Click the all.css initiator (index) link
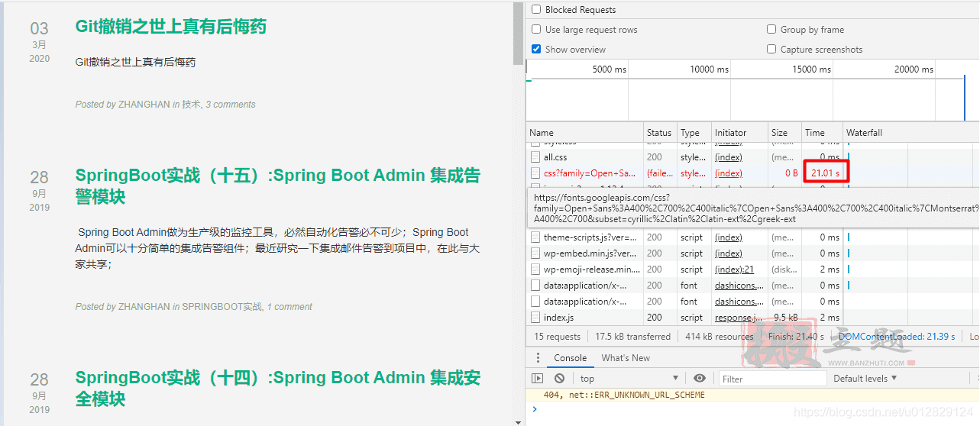Screen dimensions: 980x426 [x=729, y=157]
